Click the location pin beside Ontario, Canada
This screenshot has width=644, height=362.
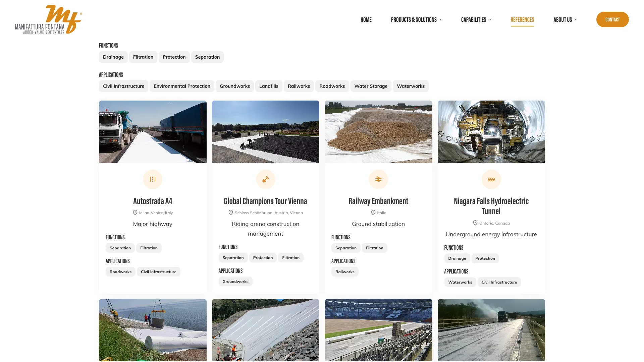(x=475, y=223)
